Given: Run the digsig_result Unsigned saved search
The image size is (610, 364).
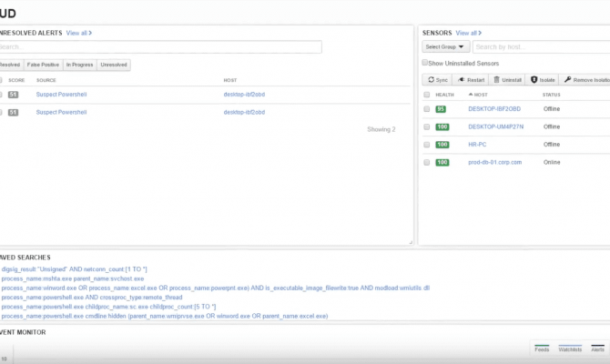Looking at the screenshot, I should coord(75,269).
